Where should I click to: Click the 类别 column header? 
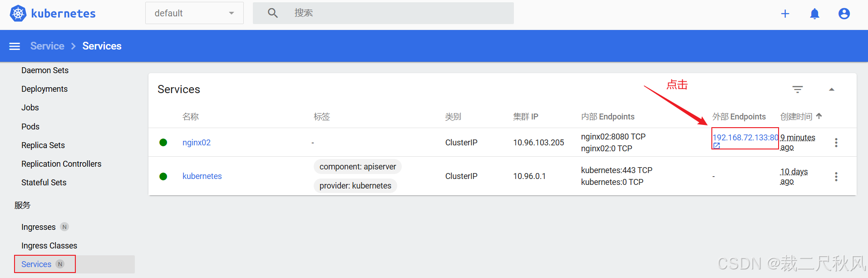[453, 117]
